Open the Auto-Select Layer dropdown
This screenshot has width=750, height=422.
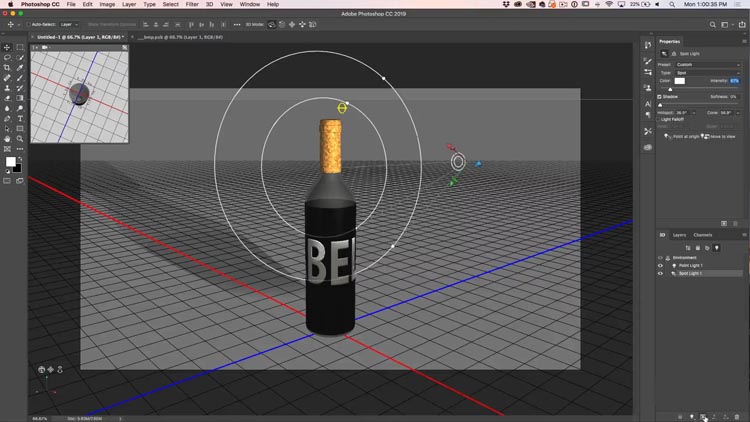(69, 24)
